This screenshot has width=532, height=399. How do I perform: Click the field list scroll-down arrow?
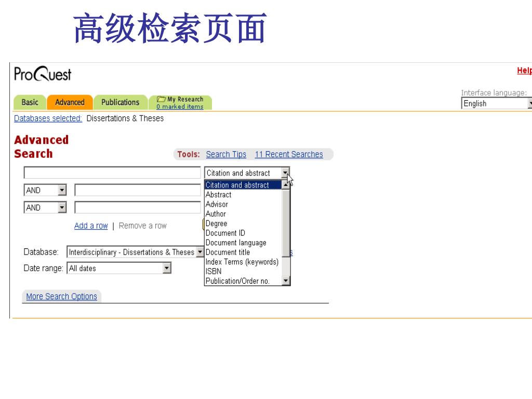(286, 281)
